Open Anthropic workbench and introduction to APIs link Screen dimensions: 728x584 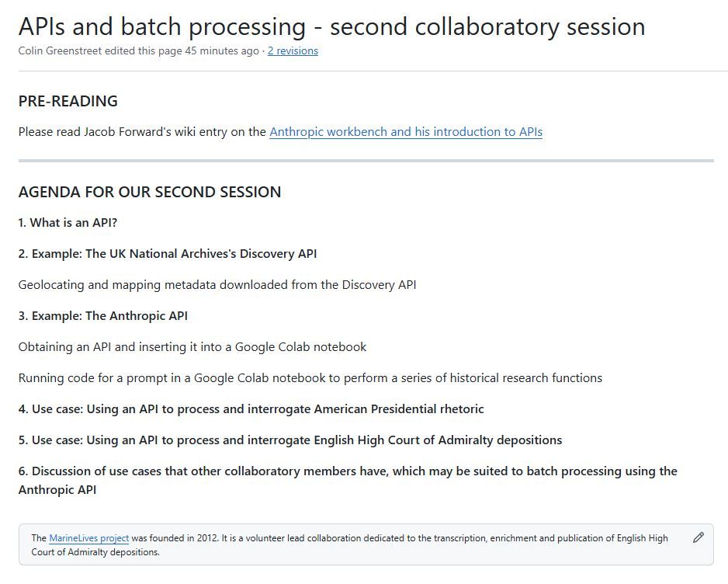[x=406, y=132]
